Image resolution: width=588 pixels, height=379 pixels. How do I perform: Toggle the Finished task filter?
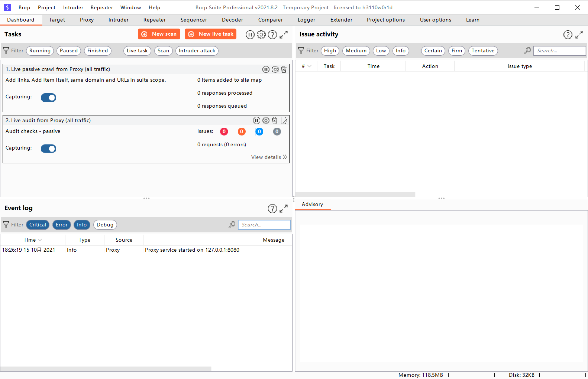pyautogui.click(x=98, y=51)
